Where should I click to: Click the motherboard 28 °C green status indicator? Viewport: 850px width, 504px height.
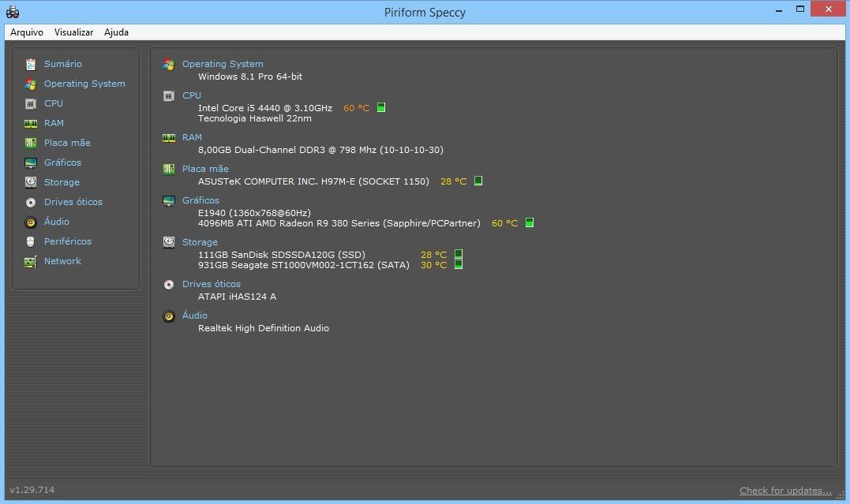(x=478, y=181)
